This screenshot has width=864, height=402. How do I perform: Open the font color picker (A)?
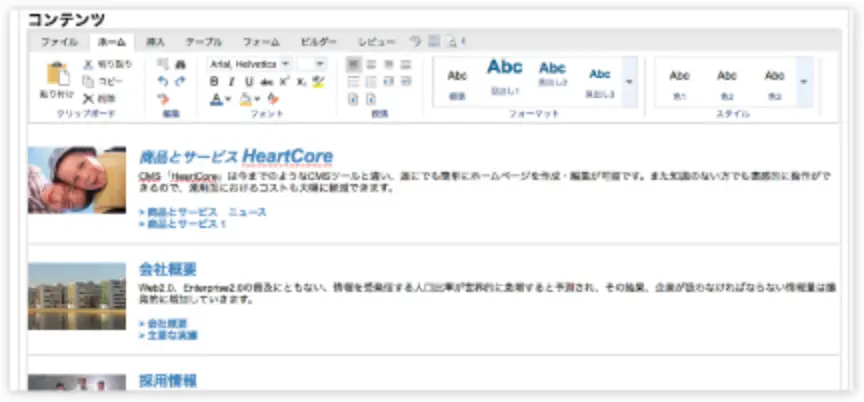(216, 98)
